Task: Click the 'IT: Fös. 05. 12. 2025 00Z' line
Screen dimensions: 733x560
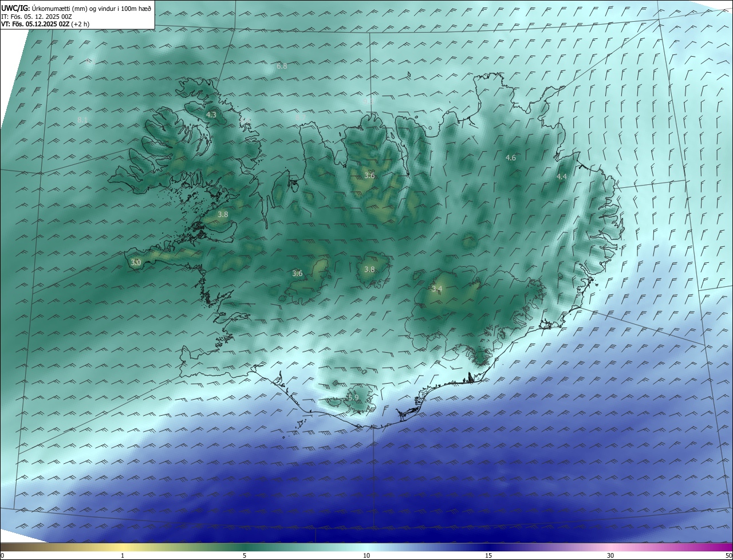Action: click(x=36, y=17)
